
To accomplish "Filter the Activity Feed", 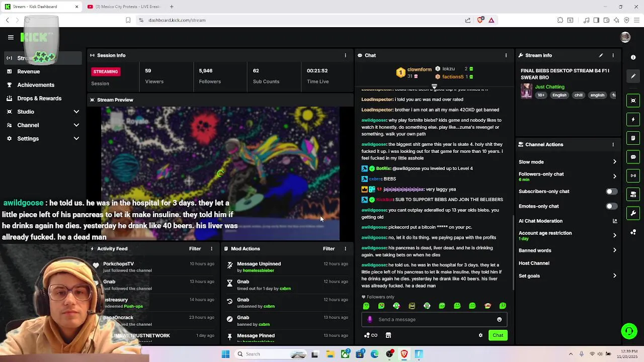I will (195, 248).
